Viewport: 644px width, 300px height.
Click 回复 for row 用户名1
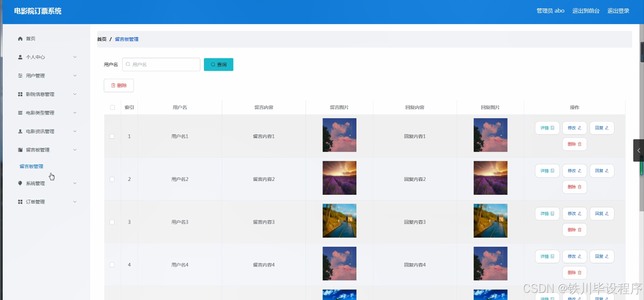pyautogui.click(x=602, y=128)
